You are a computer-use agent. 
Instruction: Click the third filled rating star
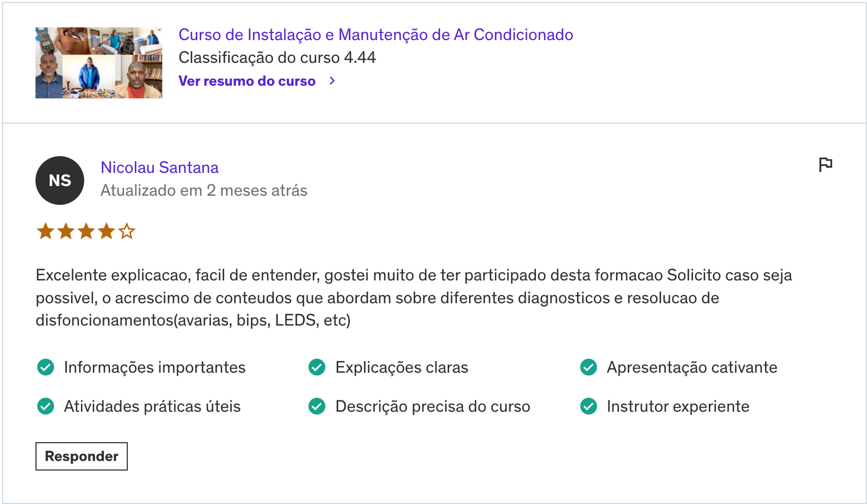86,231
